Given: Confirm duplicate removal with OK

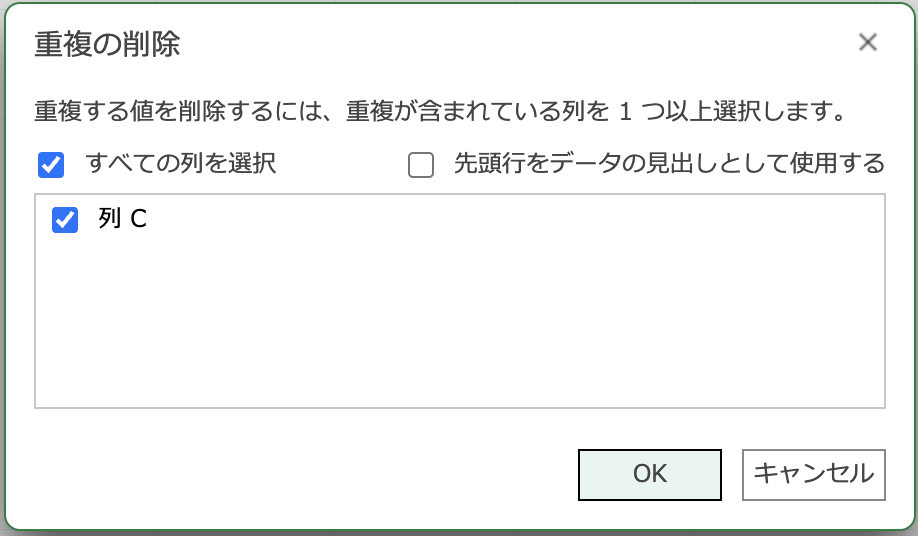Looking at the screenshot, I should pos(650,474).
